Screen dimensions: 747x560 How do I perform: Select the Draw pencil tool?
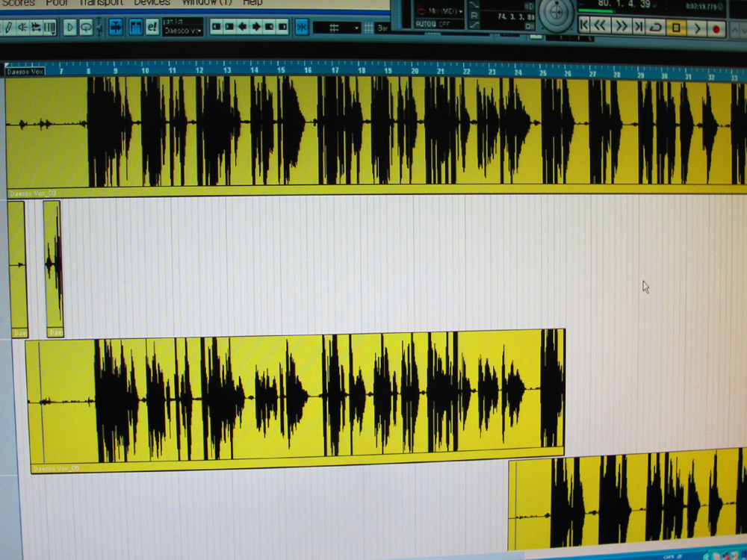coord(8,28)
